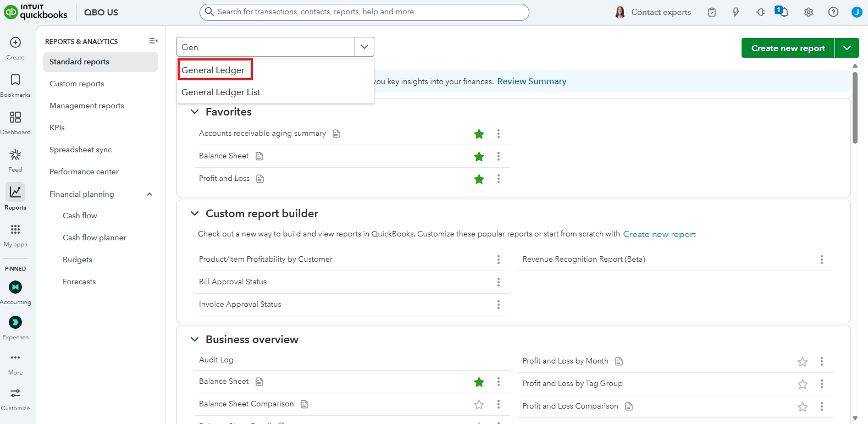Click the Review Summary link
Viewport: 868px width, 424px height.
tap(532, 81)
